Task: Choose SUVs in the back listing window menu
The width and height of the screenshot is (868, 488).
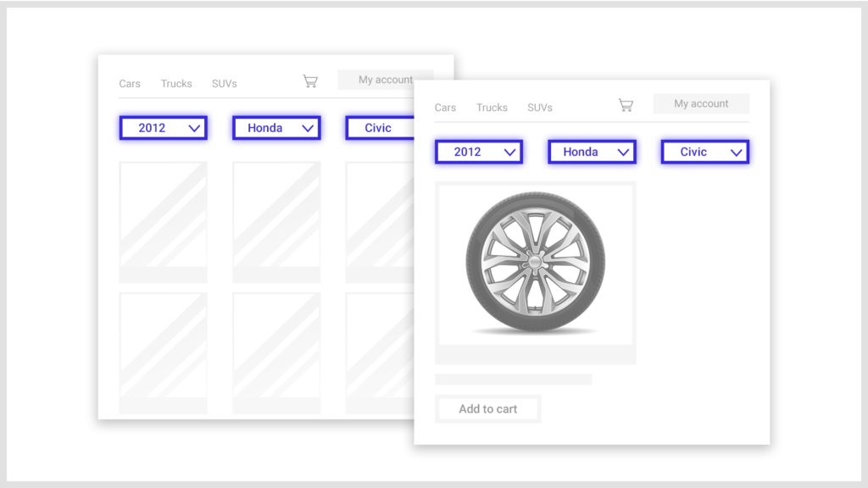Action: [225, 84]
